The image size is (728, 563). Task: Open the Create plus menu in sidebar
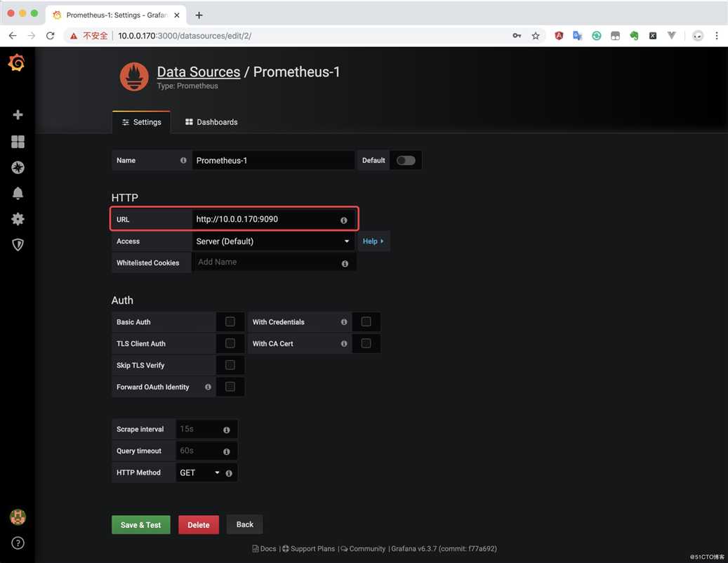pos(18,114)
